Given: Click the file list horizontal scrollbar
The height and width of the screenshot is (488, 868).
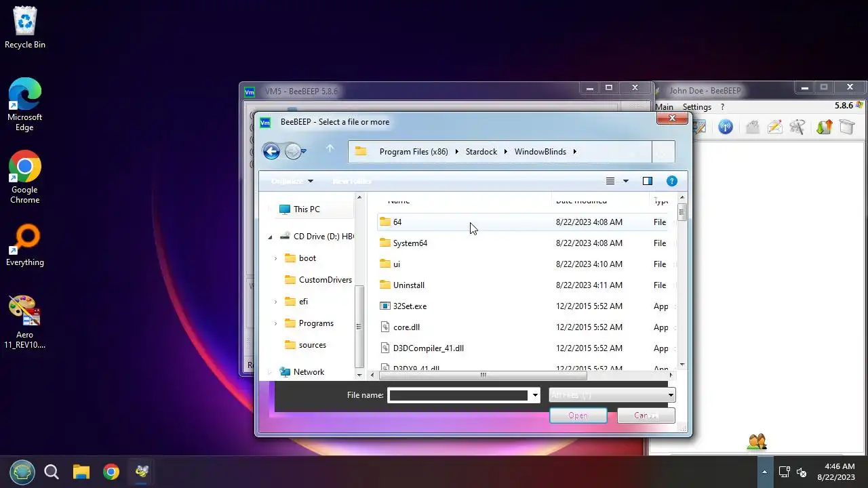Looking at the screenshot, I should point(483,375).
